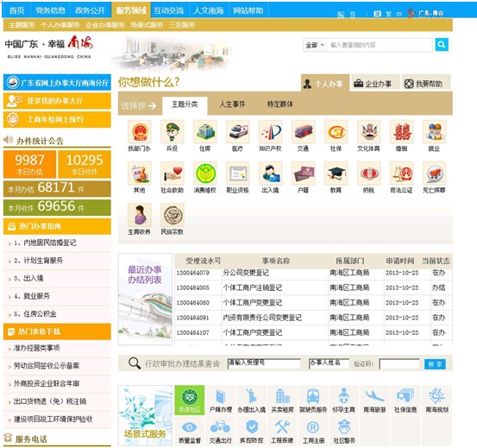Focus the 请输入受理号 input field

(x=264, y=363)
